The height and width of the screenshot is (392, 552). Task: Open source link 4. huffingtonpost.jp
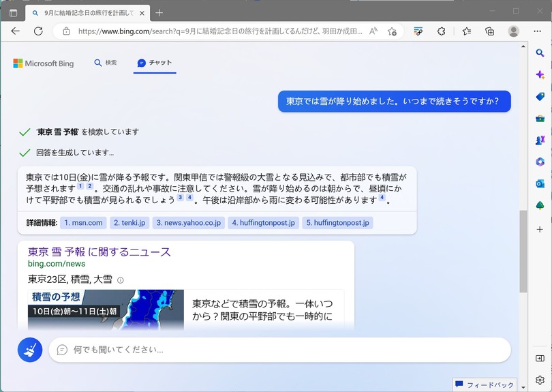coord(263,223)
